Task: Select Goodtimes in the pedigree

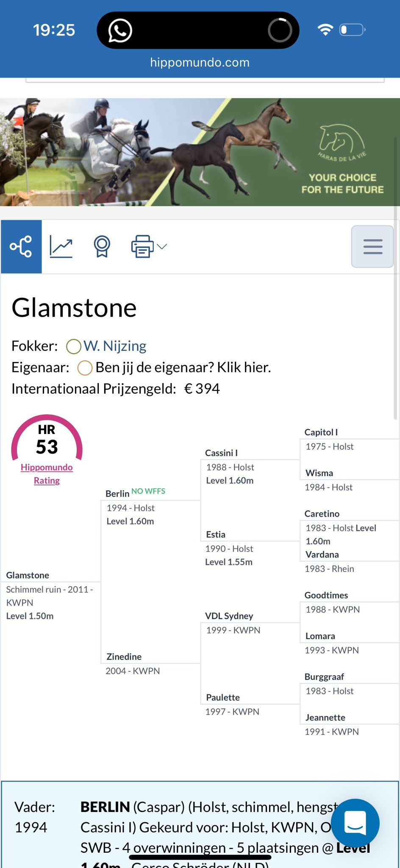Action: (326, 595)
